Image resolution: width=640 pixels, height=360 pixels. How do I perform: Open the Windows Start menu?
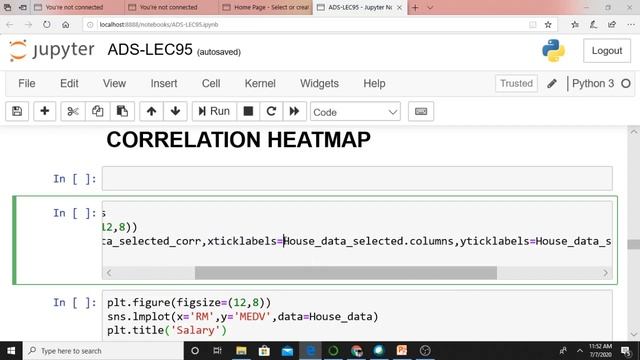click(x=11, y=351)
